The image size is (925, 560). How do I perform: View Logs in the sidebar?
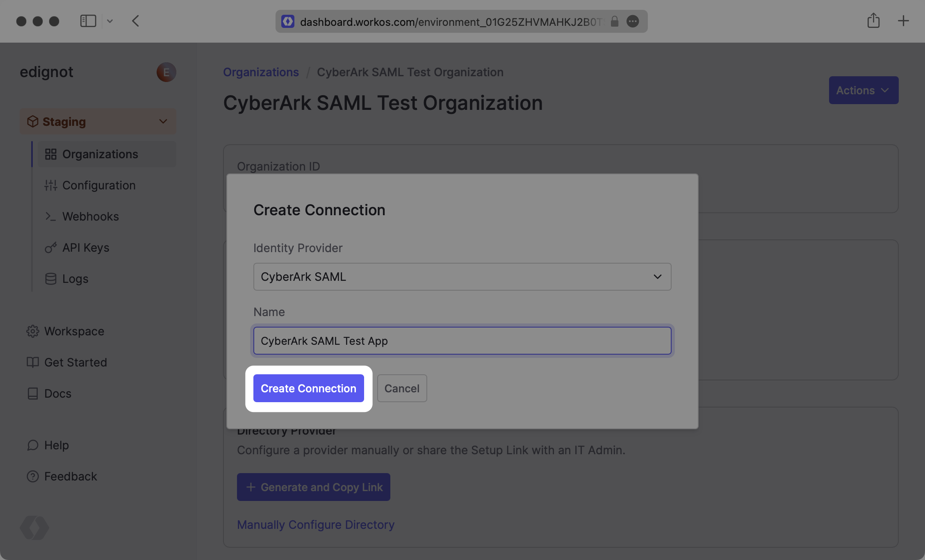pyautogui.click(x=75, y=279)
